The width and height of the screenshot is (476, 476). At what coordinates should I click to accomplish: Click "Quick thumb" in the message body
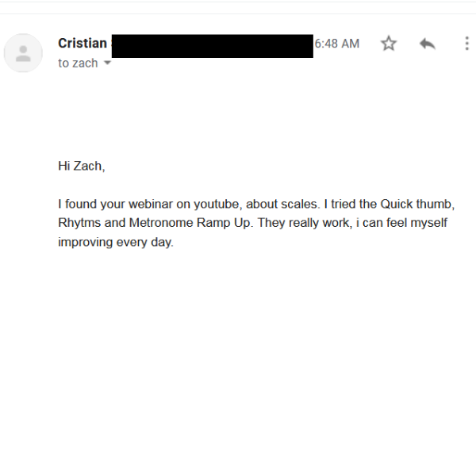pos(416,204)
